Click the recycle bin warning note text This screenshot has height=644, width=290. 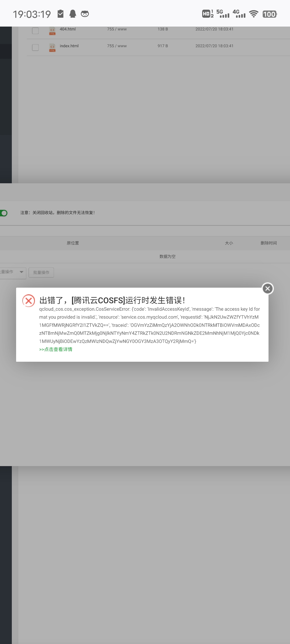point(57,213)
